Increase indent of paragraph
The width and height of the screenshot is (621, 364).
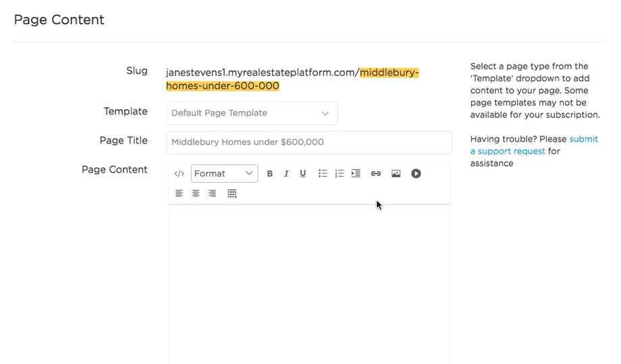pos(356,174)
